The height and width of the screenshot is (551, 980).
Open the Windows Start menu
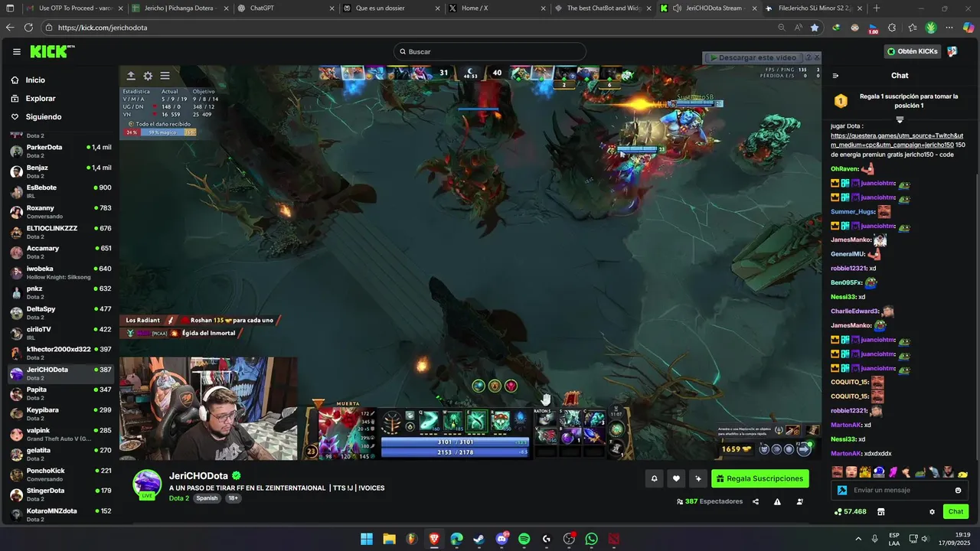pos(367,539)
